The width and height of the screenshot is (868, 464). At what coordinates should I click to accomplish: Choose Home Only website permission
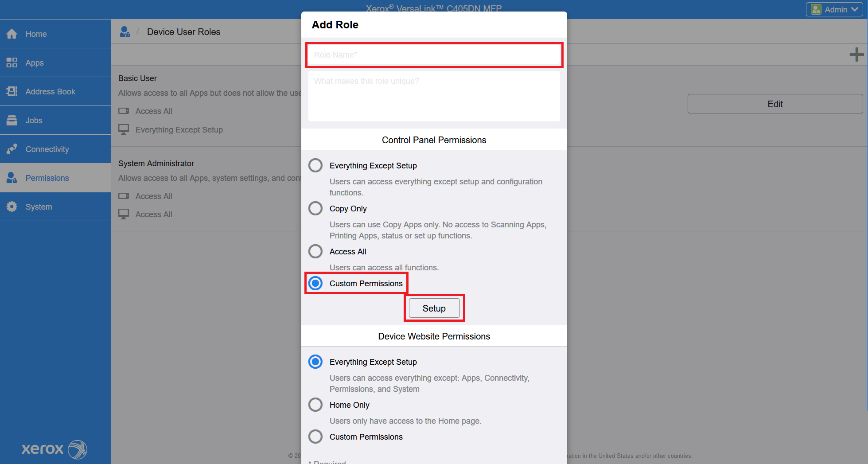pyautogui.click(x=315, y=405)
